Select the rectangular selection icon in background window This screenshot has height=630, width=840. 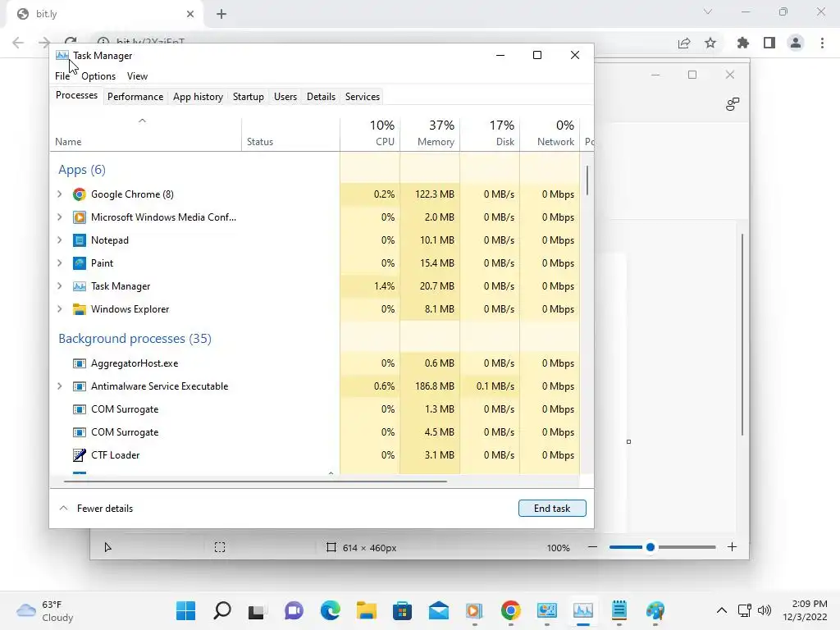(220, 547)
